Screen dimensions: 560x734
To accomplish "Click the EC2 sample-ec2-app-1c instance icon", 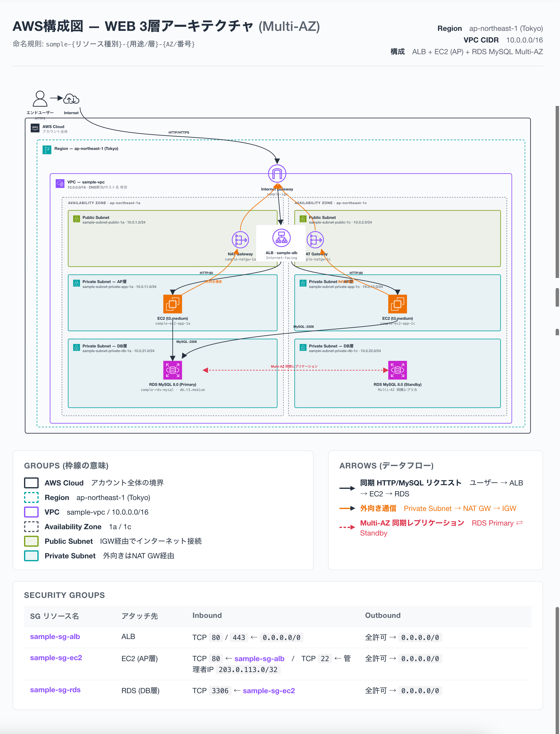I will coord(397,304).
